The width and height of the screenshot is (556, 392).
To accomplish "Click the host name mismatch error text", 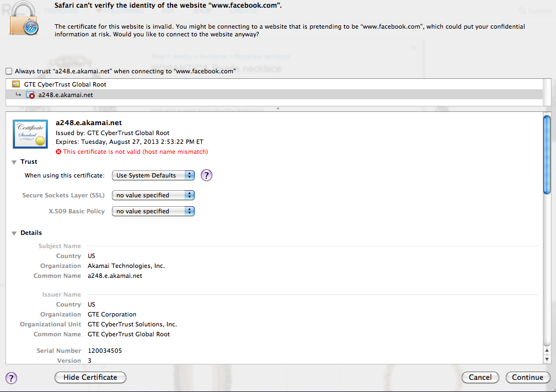I will pyautogui.click(x=136, y=152).
